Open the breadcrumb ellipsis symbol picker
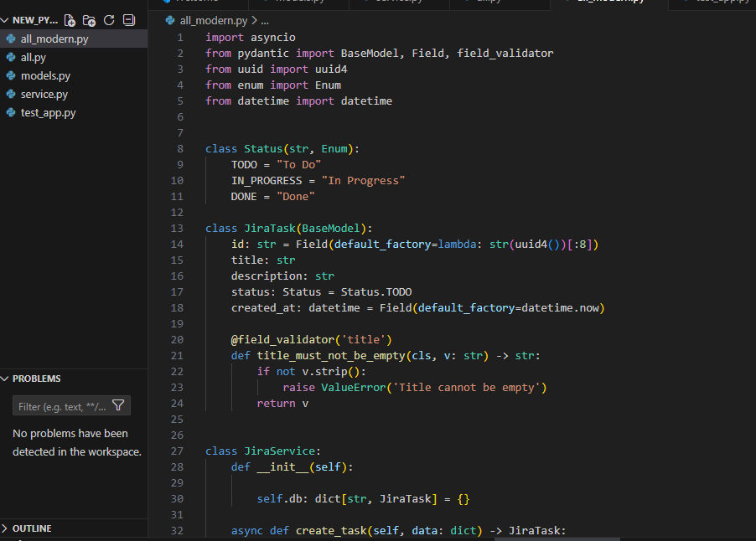Image resolution: width=756 pixels, height=541 pixels. point(265,20)
